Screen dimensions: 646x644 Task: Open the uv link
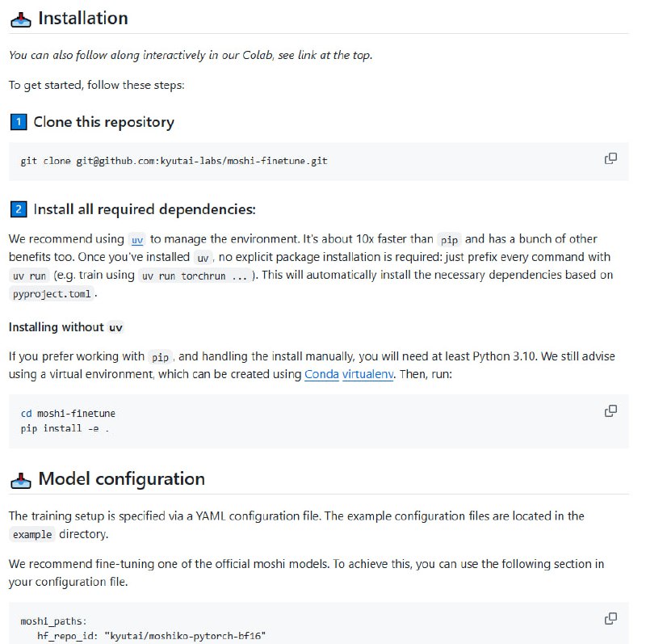point(137,240)
